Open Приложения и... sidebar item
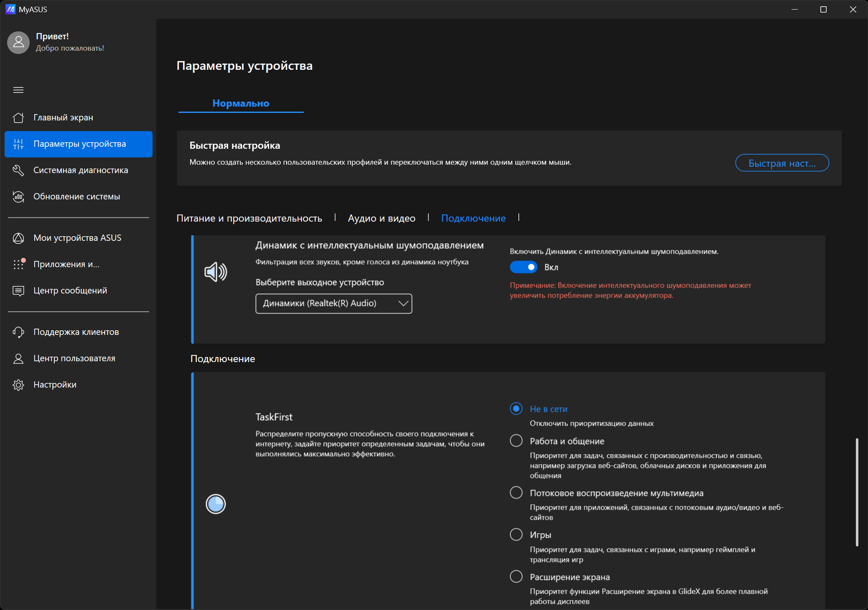Image resolution: width=868 pixels, height=610 pixels. (66, 264)
